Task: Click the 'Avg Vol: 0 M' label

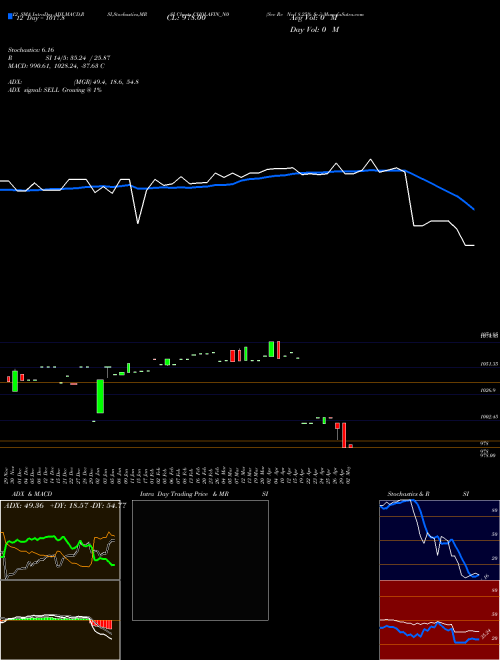Action: [314, 18]
